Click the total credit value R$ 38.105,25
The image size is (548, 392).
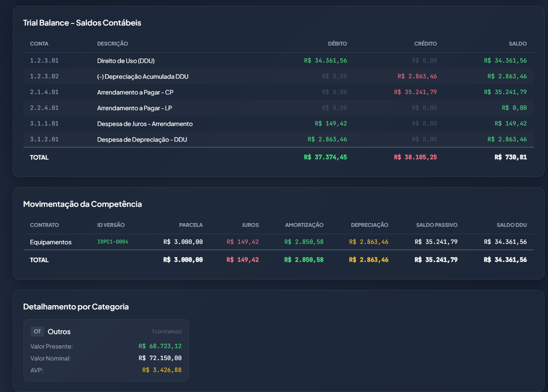pyautogui.click(x=415, y=157)
